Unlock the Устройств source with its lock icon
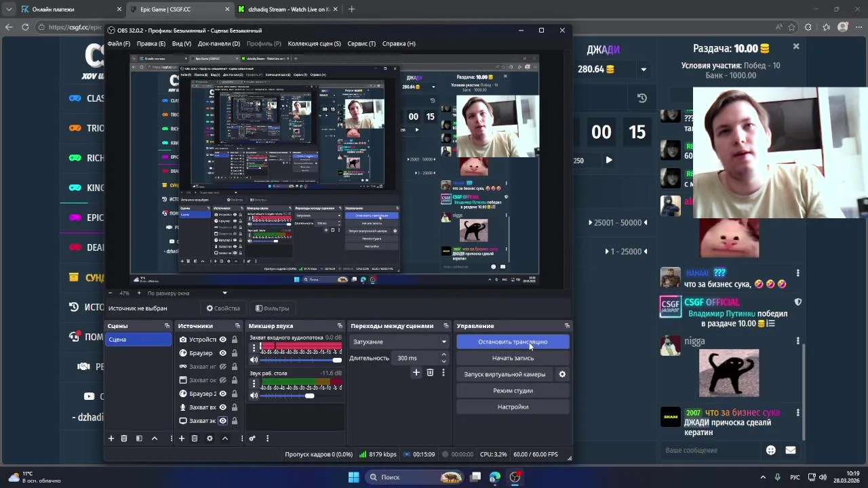 tap(235, 340)
